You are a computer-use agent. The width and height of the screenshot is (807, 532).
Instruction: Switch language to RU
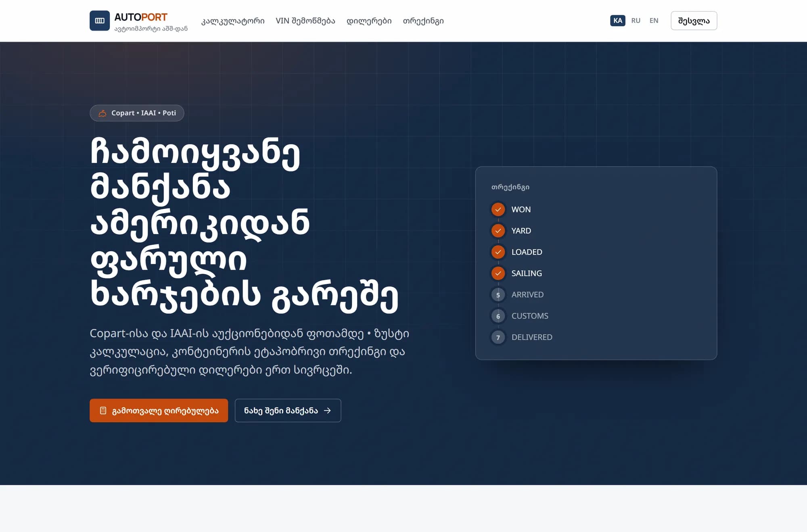(636, 21)
